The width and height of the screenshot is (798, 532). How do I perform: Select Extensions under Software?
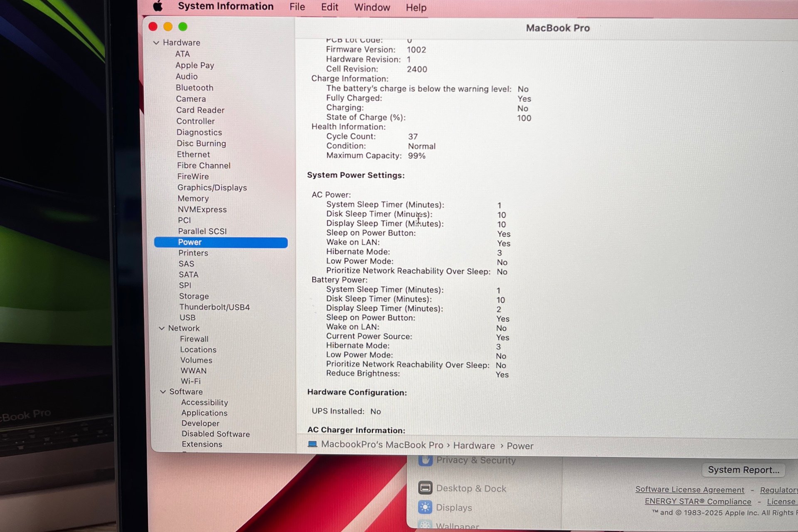coord(202,444)
